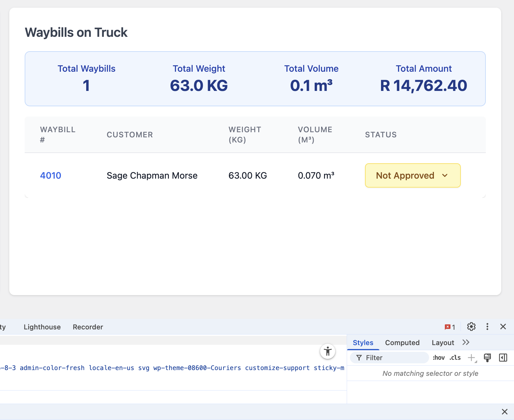The image size is (514, 420).
Task: Open waybill 4010 link
Action: coord(51,175)
